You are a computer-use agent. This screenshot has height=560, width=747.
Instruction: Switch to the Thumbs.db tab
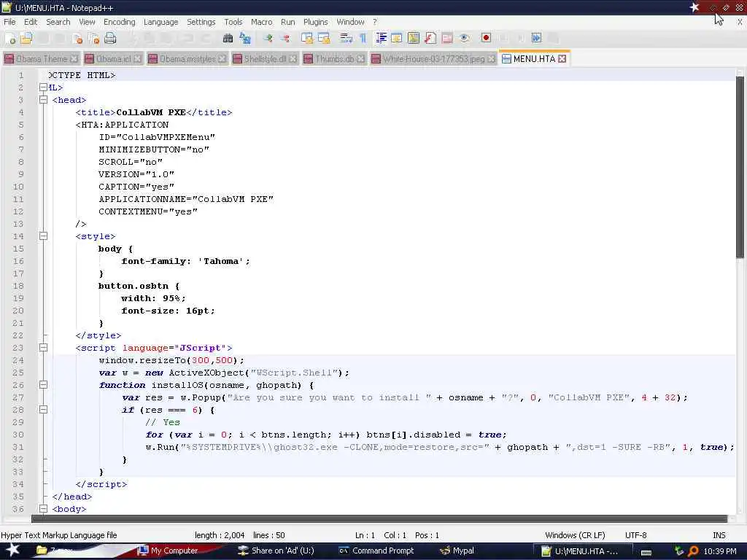click(334, 58)
